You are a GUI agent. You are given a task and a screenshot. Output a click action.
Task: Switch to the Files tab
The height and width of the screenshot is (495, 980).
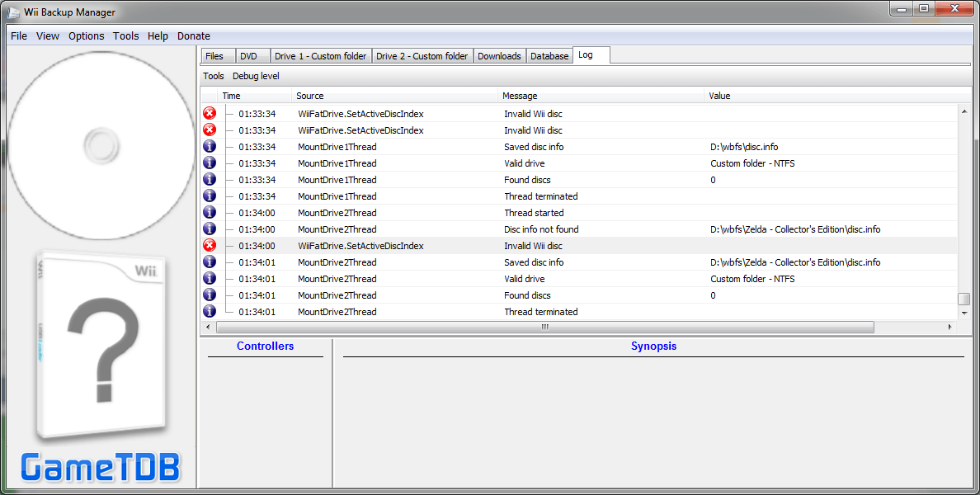coord(218,55)
